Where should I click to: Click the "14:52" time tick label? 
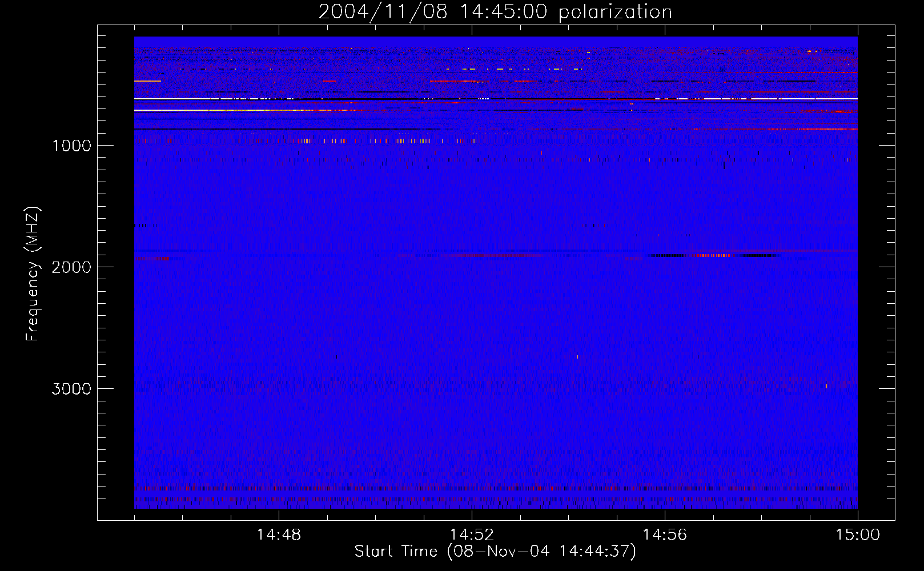[x=472, y=535]
